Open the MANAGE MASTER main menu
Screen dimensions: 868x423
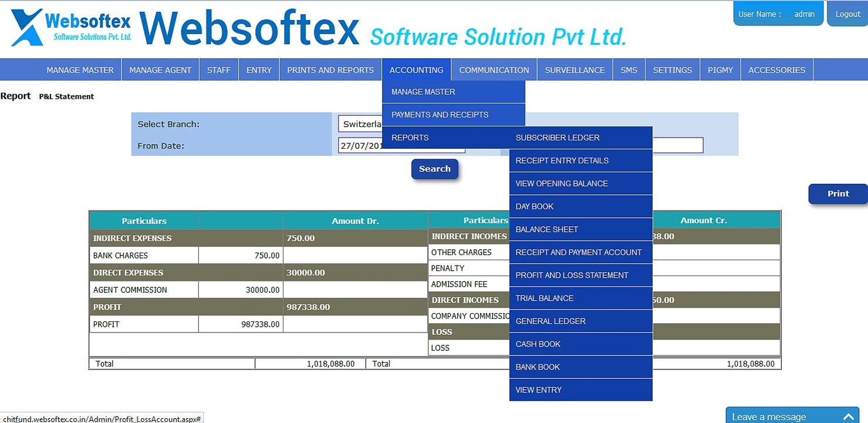point(80,70)
